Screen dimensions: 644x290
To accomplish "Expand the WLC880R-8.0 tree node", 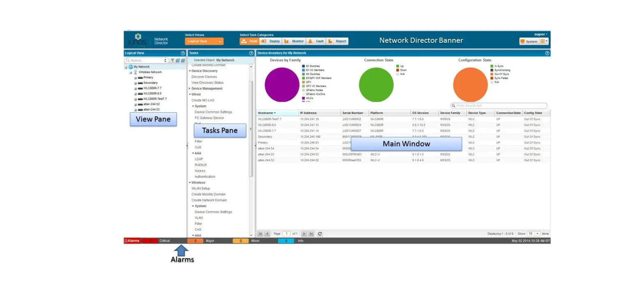I will coord(136,93).
